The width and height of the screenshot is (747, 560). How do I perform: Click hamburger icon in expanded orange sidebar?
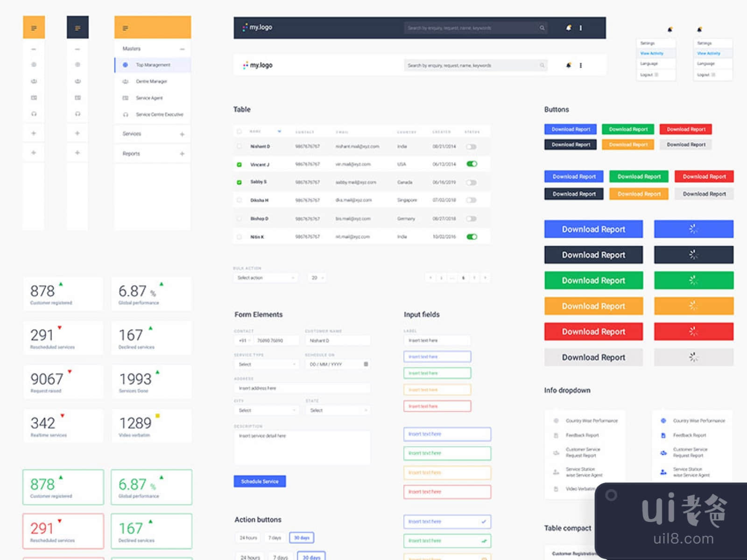(125, 28)
